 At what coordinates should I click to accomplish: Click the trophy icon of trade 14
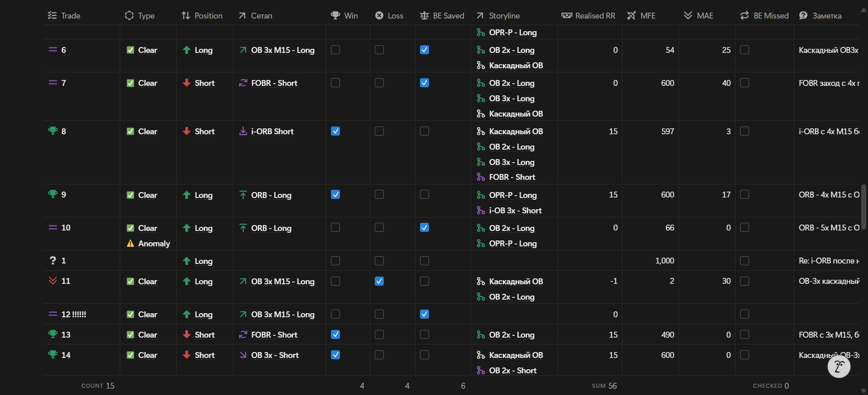(x=53, y=354)
